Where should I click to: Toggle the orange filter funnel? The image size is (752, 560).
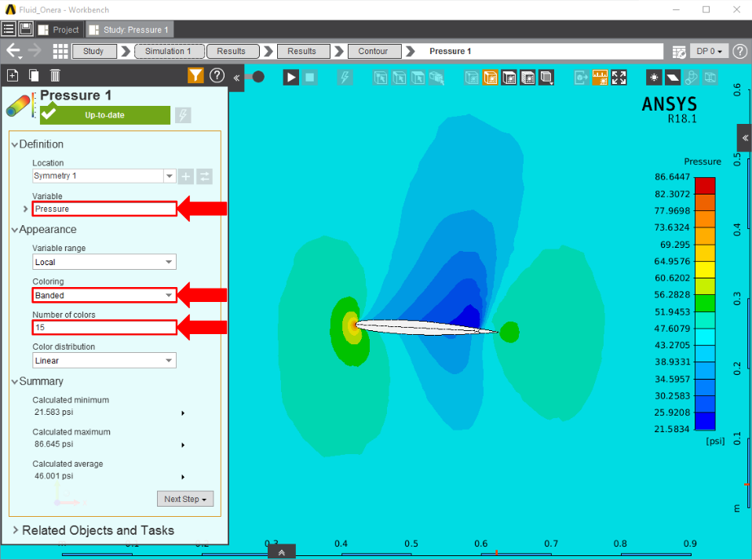point(195,75)
